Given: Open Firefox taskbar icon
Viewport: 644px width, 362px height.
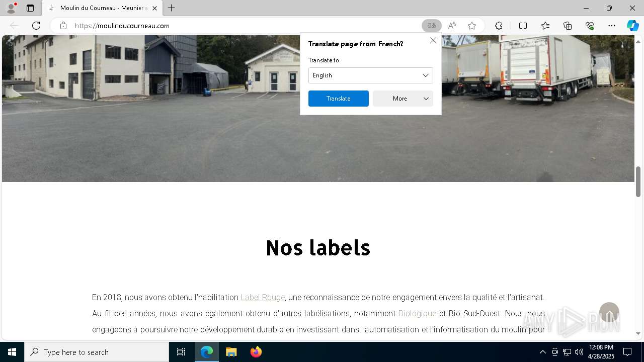Looking at the screenshot, I should point(256,352).
